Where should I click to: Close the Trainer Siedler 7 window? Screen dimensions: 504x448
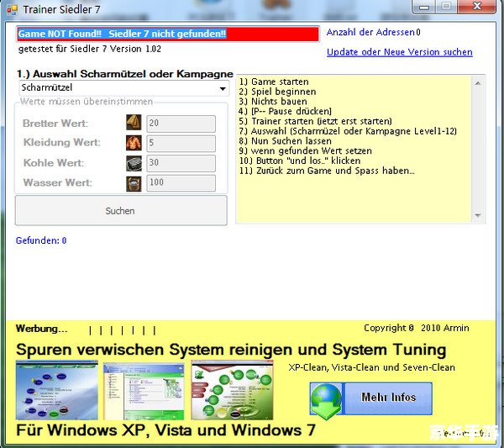477,7
